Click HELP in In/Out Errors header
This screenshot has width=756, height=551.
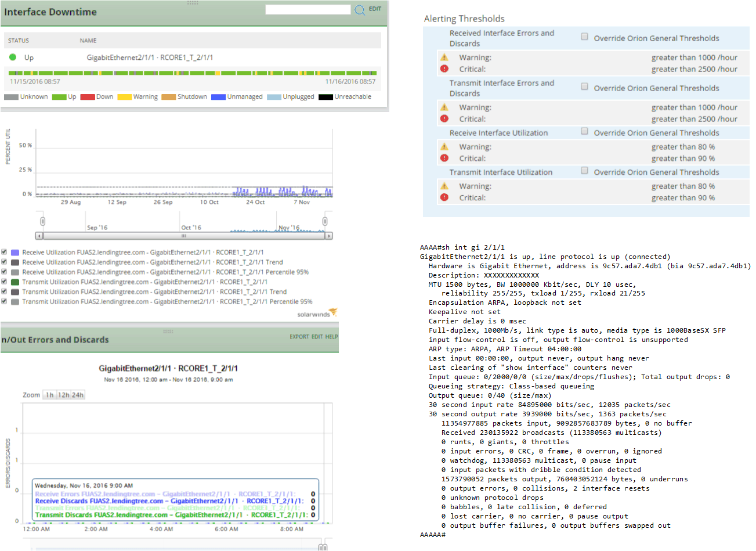tap(331, 337)
